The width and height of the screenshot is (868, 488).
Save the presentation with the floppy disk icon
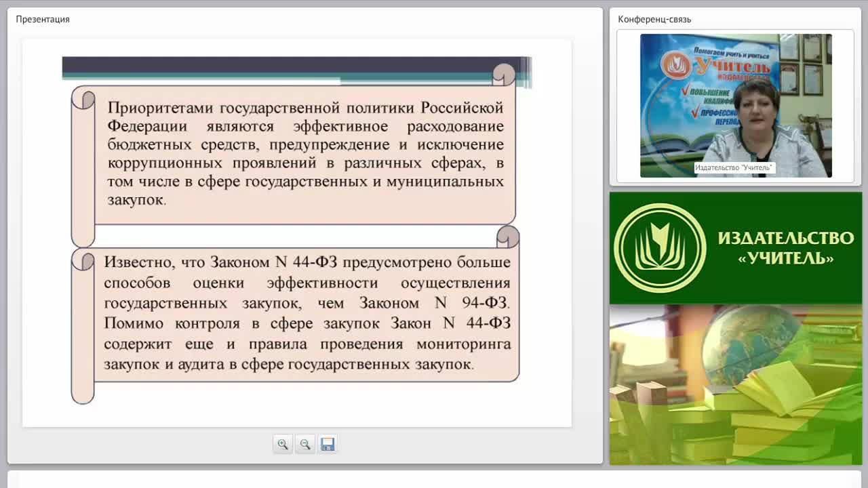[x=328, y=445]
